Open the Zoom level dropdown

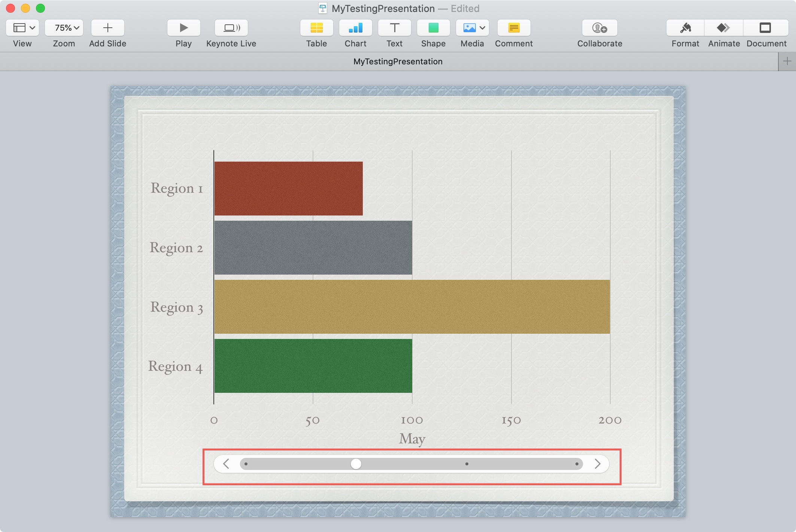tap(64, 27)
